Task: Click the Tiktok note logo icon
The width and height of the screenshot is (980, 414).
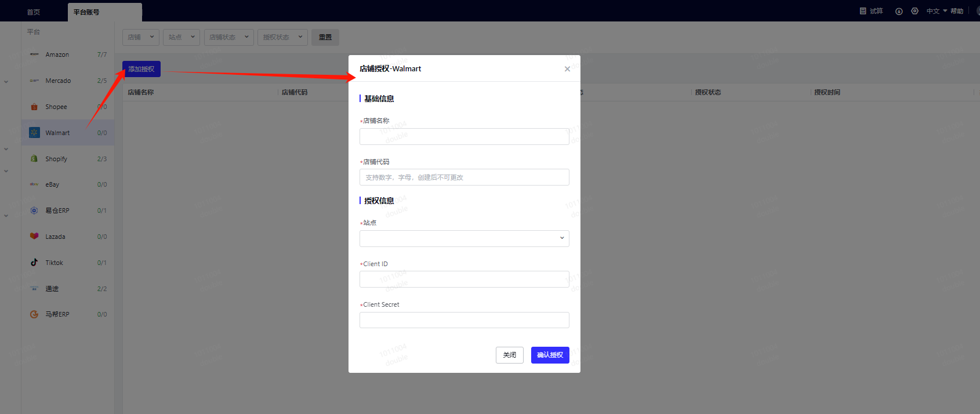Action: 34,262
